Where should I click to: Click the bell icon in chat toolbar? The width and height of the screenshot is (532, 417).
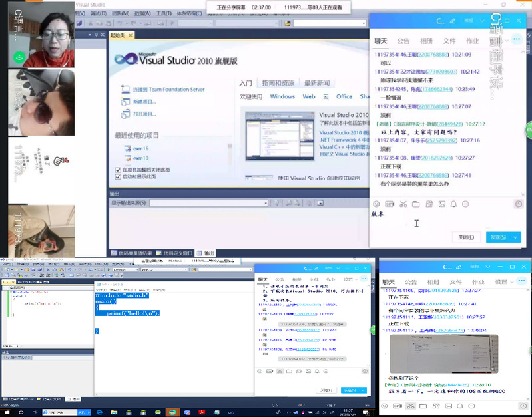(453, 204)
